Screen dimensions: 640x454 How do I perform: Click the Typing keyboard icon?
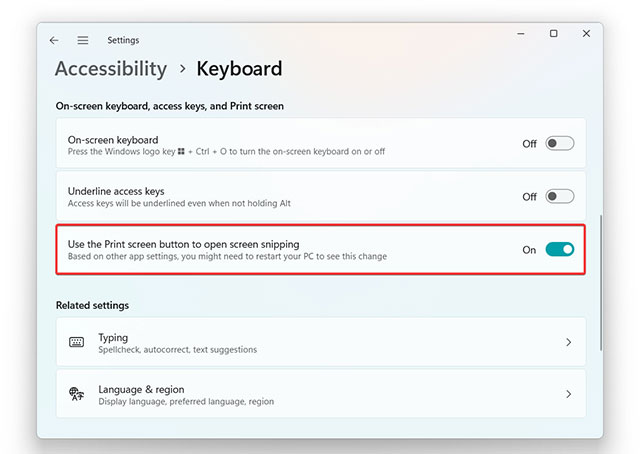(x=77, y=342)
